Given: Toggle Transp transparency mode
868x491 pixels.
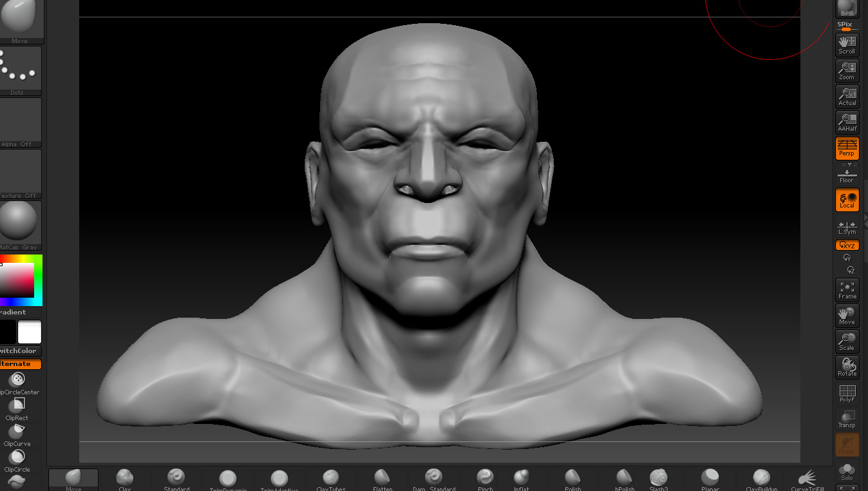Looking at the screenshot, I should pos(847,419).
